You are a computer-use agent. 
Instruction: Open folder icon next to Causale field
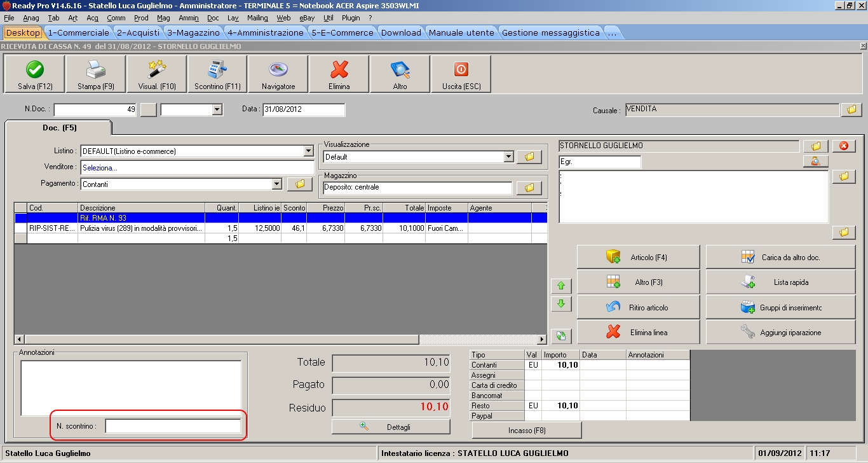pyautogui.click(x=851, y=110)
